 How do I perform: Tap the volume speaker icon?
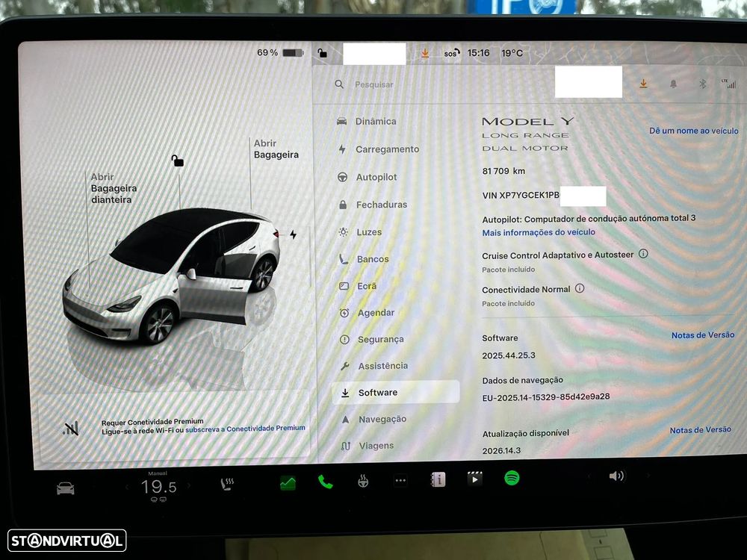[x=616, y=476]
